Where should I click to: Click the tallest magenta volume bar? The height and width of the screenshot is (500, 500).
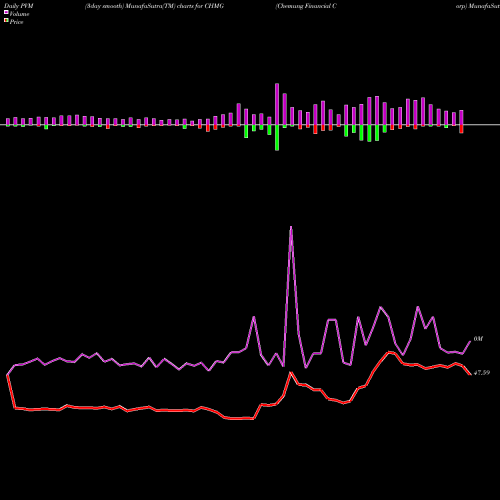[277, 104]
